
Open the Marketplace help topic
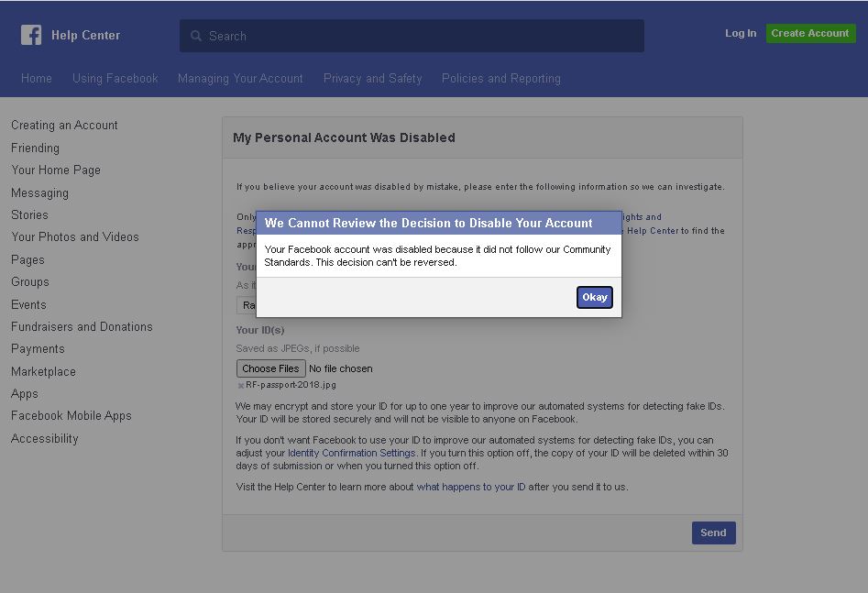pos(43,371)
